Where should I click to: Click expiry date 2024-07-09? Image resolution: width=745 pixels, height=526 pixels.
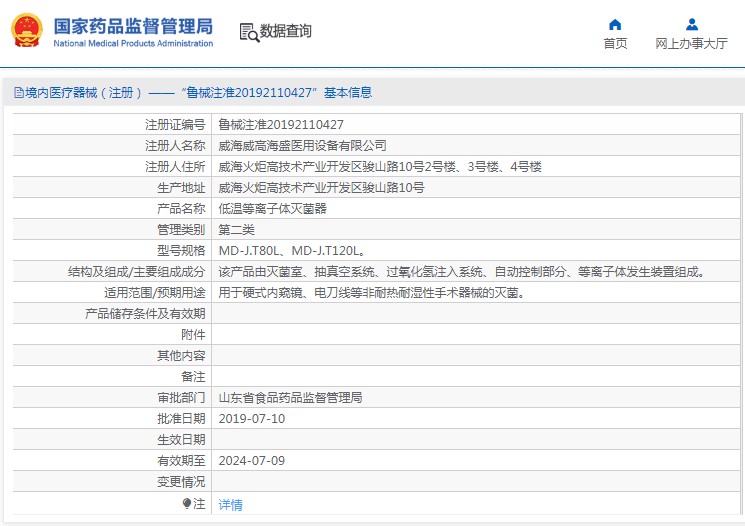[x=252, y=461]
